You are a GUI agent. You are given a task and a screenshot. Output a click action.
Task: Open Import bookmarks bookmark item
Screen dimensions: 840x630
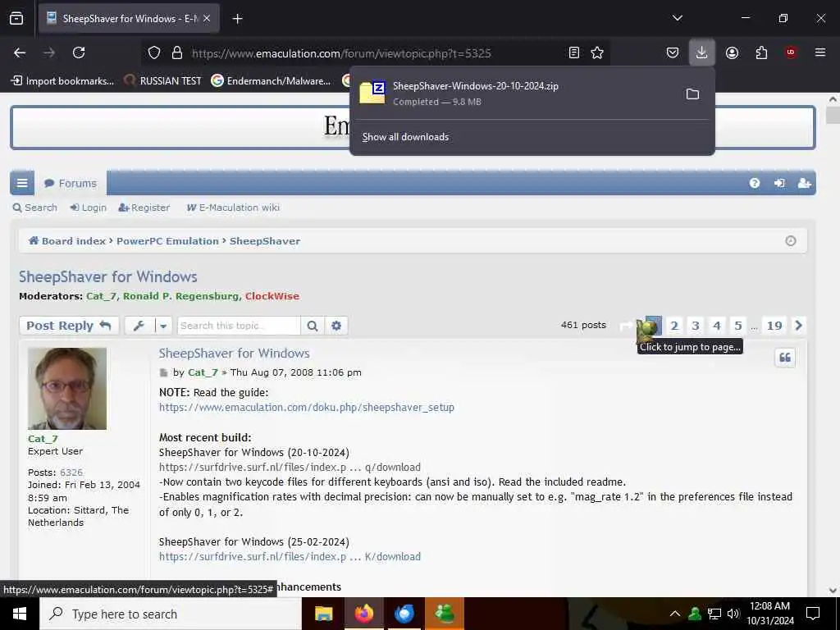[62, 81]
